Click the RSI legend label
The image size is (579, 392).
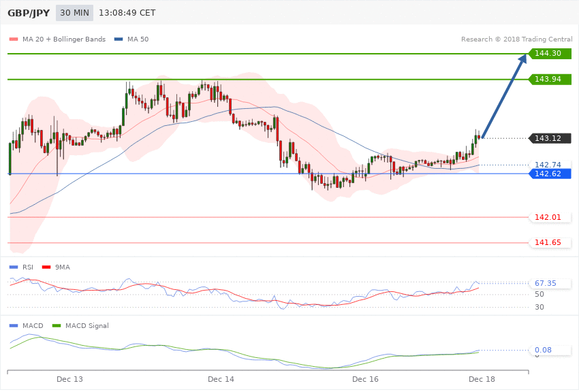coord(28,267)
